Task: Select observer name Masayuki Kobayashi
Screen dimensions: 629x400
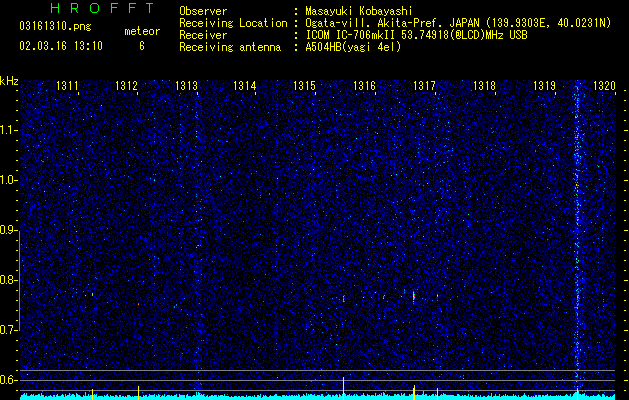Action: tap(358, 11)
